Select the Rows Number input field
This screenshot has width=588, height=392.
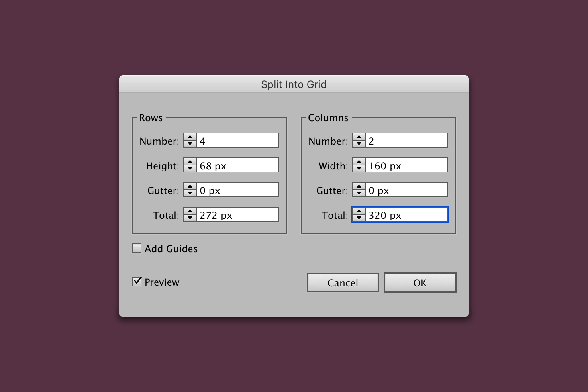[238, 141]
